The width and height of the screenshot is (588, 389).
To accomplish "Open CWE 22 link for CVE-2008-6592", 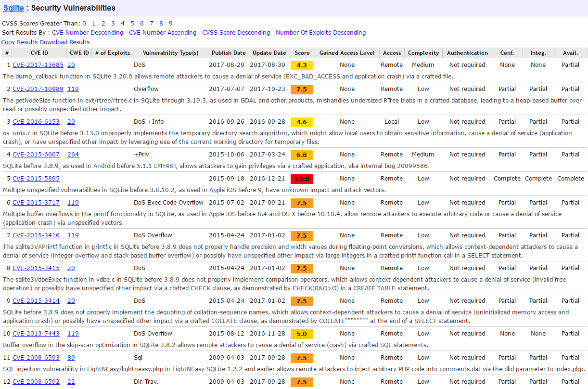I will [x=71, y=382].
